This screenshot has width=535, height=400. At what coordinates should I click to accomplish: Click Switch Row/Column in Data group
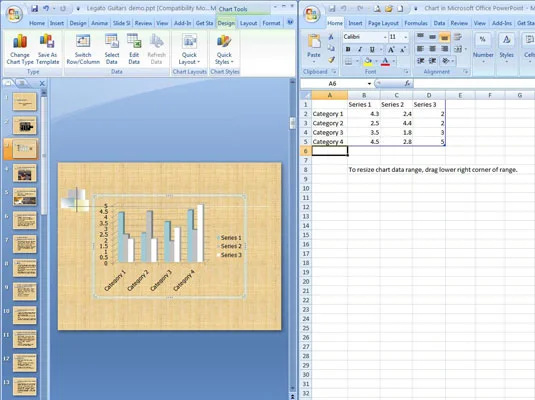click(x=83, y=49)
